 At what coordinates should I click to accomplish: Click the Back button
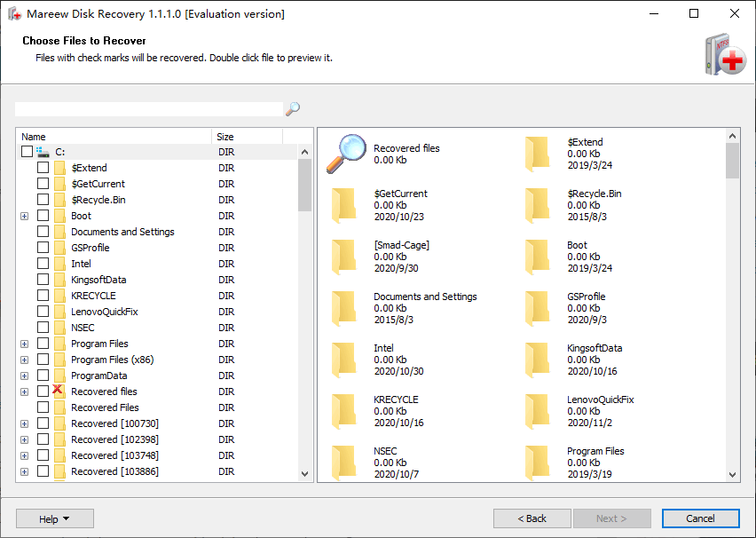[532, 518]
